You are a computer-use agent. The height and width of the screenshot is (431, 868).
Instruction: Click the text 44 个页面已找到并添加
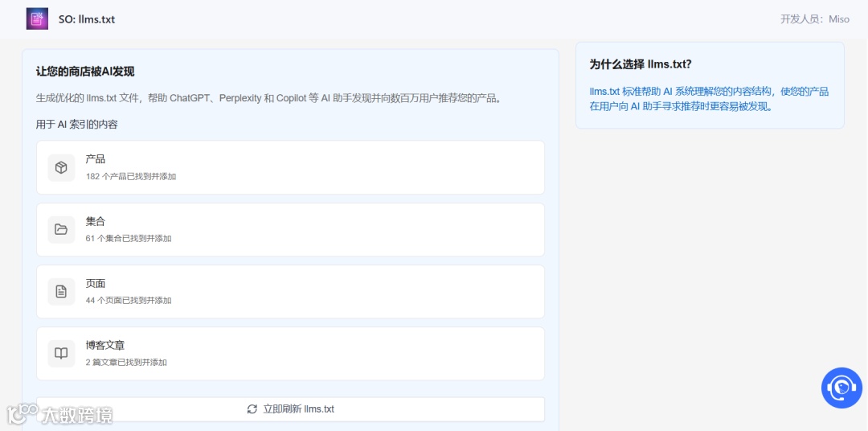[x=129, y=300]
